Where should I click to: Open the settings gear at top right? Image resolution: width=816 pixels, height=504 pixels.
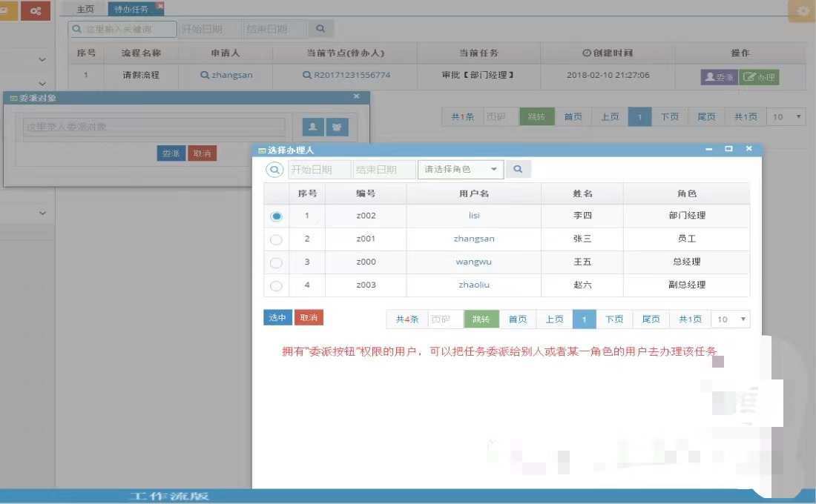[x=801, y=10]
